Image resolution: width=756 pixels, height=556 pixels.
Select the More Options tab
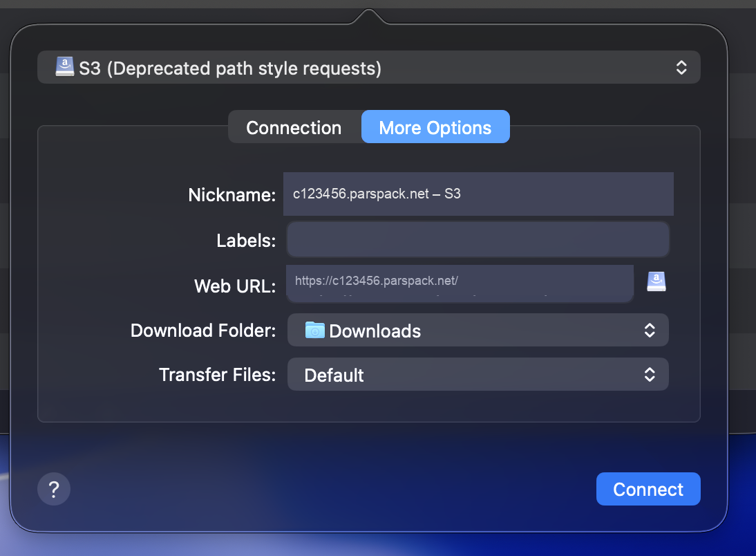(435, 127)
